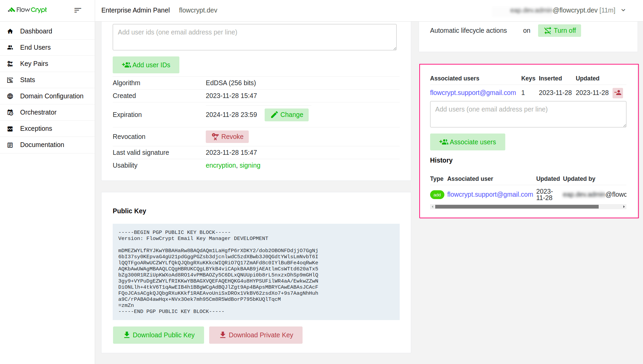
Task: Click Add user IDs button
Action: (x=146, y=65)
